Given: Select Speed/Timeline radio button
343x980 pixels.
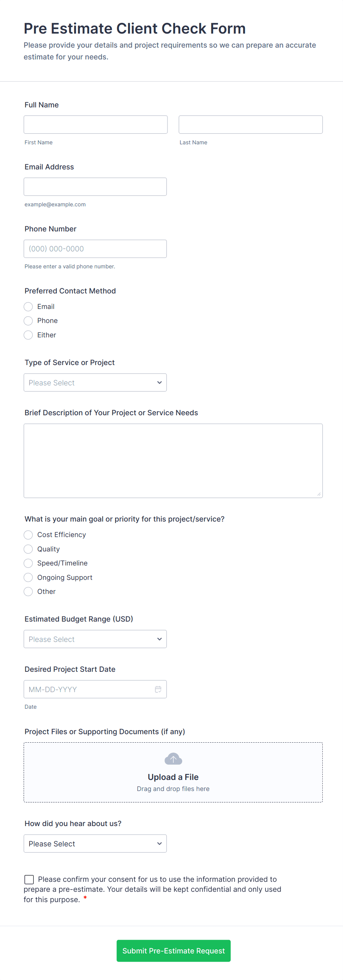Looking at the screenshot, I should click(28, 563).
